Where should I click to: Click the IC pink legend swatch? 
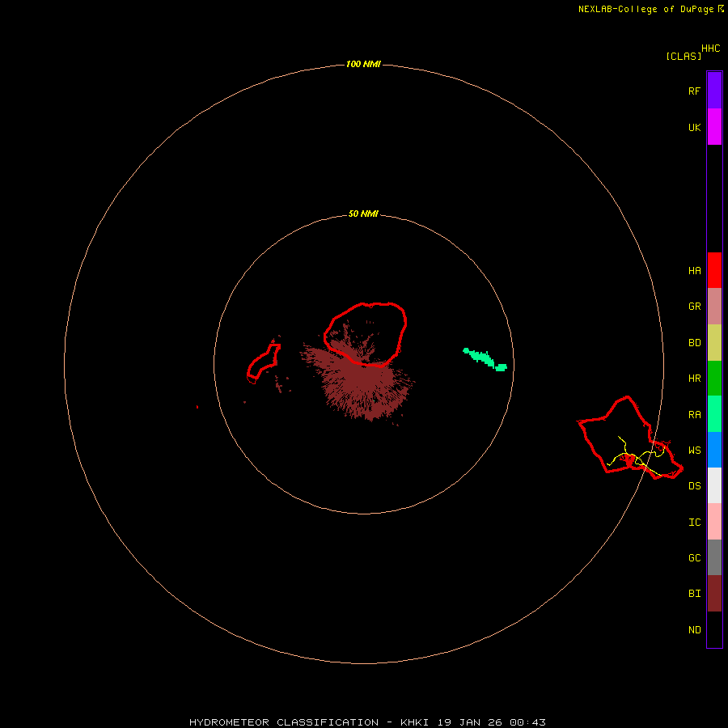(x=714, y=522)
